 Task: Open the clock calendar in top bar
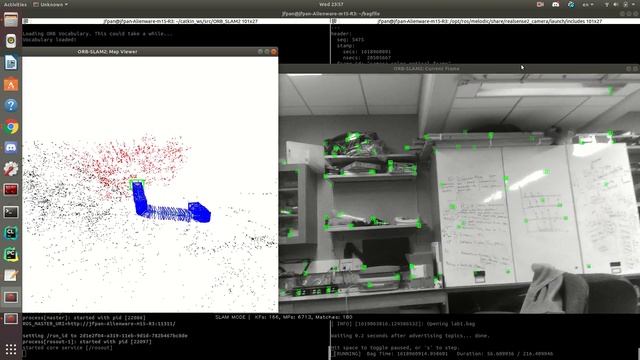pyautogui.click(x=331, y=4)
